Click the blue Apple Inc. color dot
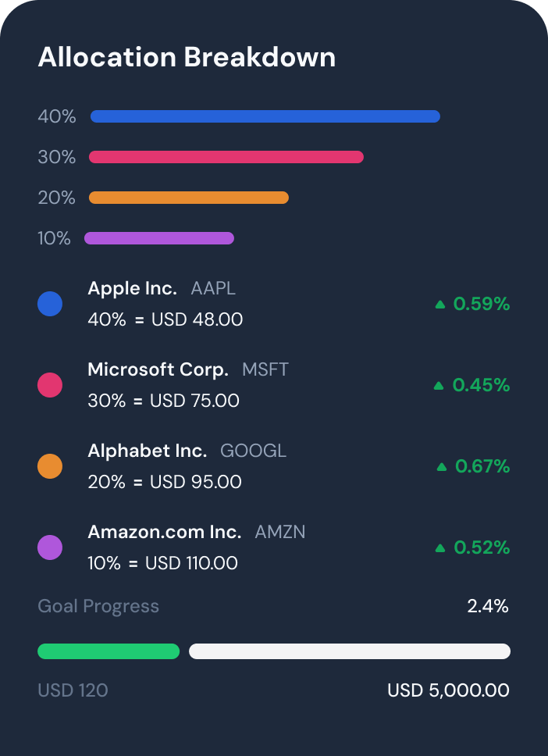The image size is (548, 756). [50, 304]
